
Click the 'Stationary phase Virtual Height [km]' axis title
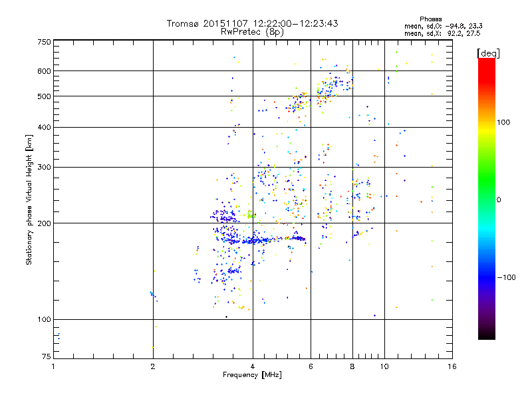click(x=29, y=199)
